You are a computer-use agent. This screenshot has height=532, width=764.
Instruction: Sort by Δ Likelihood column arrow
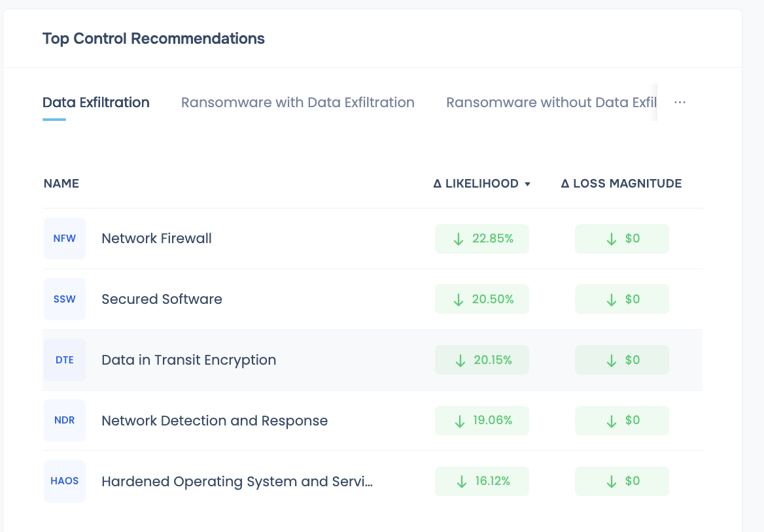pyautogui.click(x=527, y=184)
